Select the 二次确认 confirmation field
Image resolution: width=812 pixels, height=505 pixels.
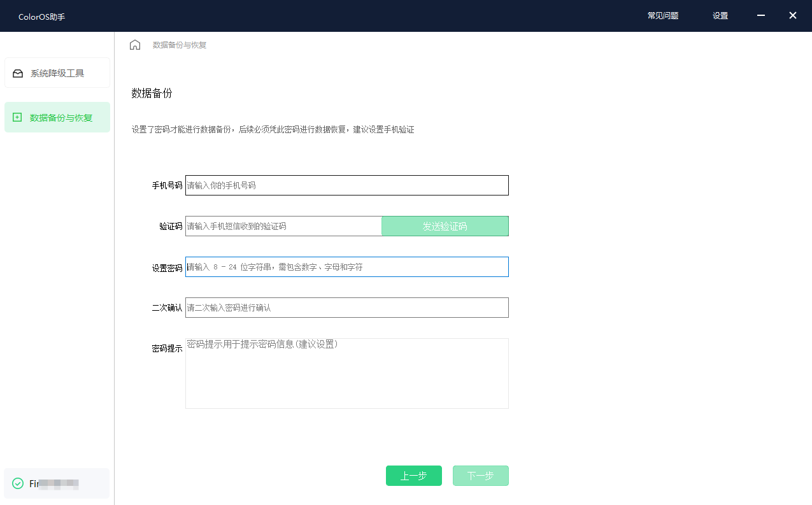tap(346, 308)
